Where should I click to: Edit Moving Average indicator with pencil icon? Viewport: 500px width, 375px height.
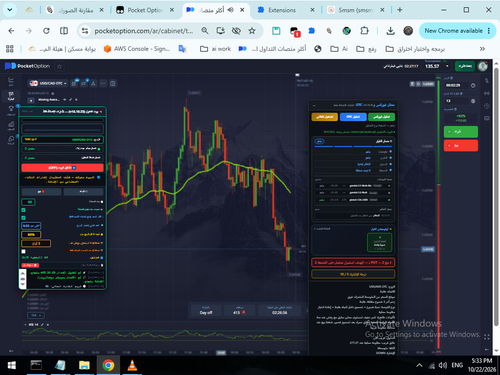click(x=70, y=100)
